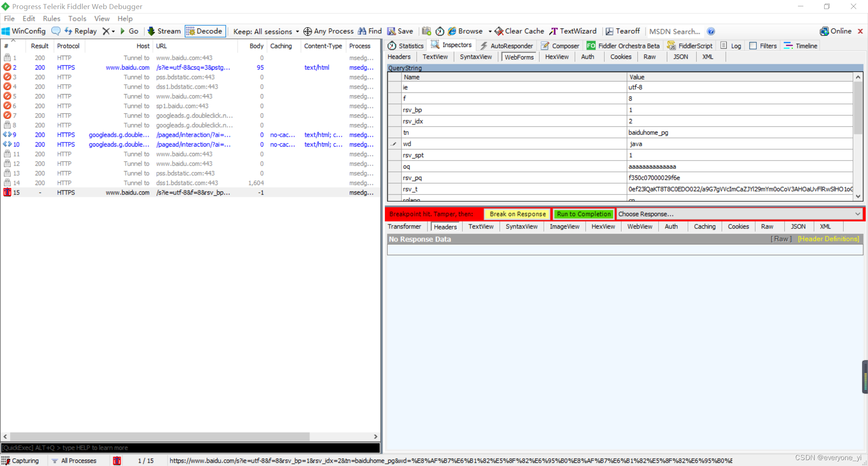Viewport: 868px width, 466px height.
Task: Open help with the blue question icon
Action: [711, 31]
